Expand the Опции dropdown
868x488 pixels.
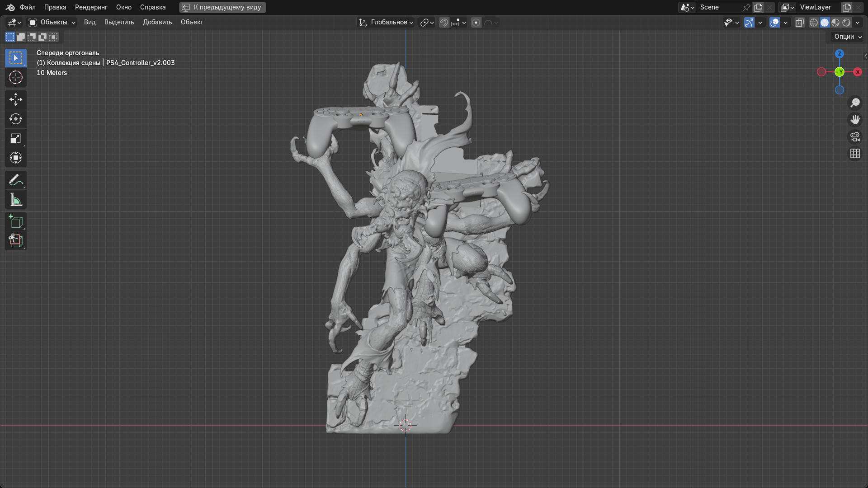click(848, 37)
